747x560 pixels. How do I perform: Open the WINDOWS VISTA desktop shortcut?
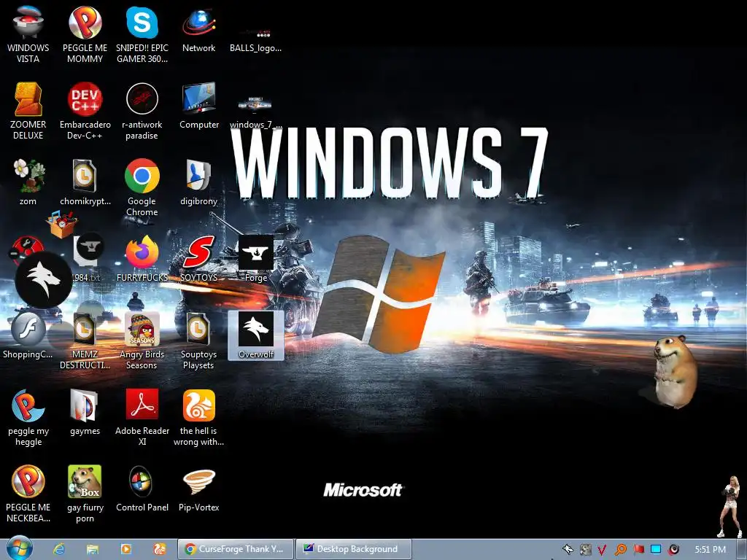pos(28,34)
